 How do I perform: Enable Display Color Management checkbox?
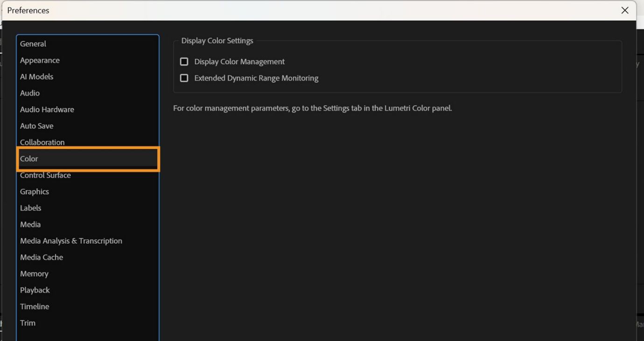184,62
